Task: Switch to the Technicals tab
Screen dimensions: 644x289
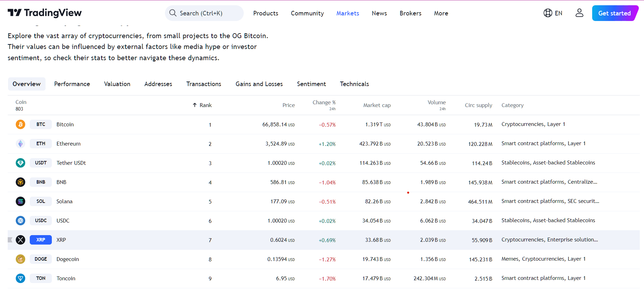Action: [x=354, y=84]
